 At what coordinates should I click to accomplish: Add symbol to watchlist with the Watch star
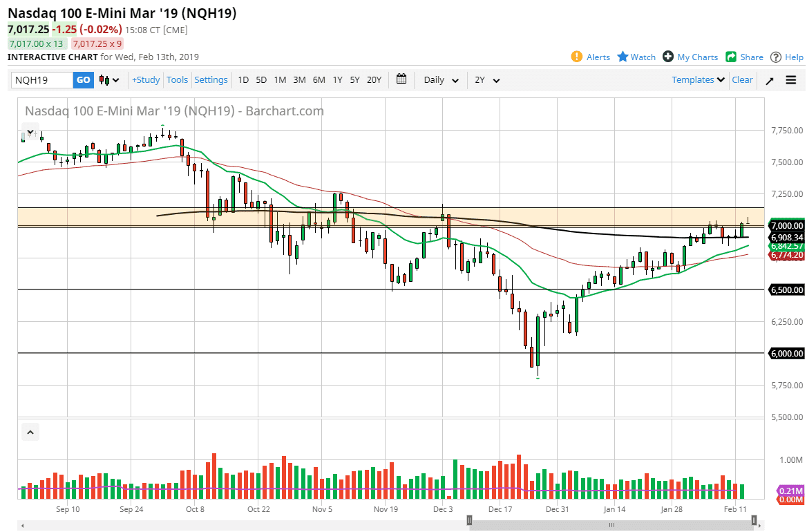[x=623, y=57]
